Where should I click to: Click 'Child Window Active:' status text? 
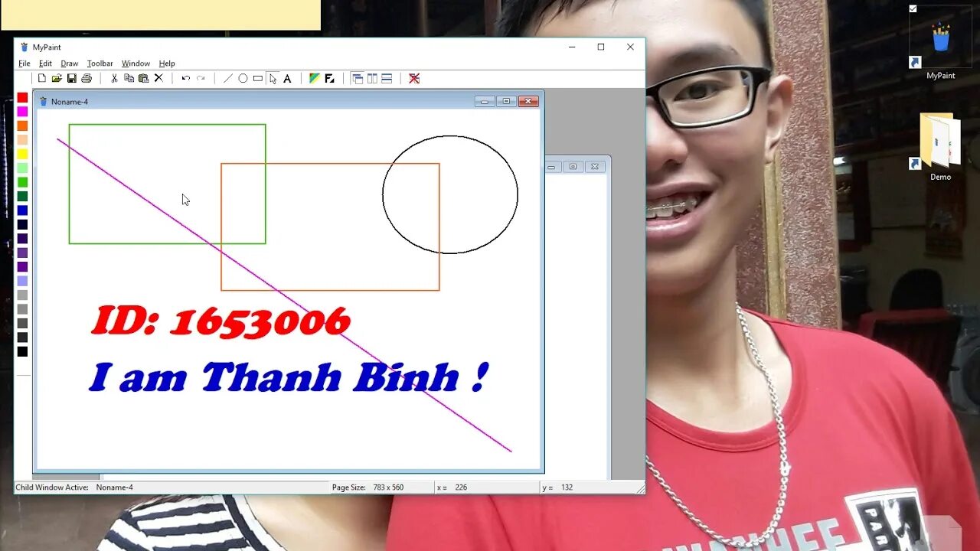52,487
